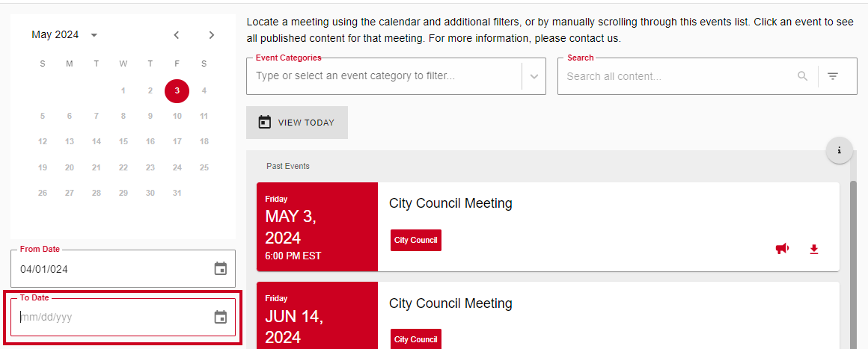Click the events list vertical scrollbar
Image resolution: width=868 pixels, height=349 pixels.
point(853,265)
